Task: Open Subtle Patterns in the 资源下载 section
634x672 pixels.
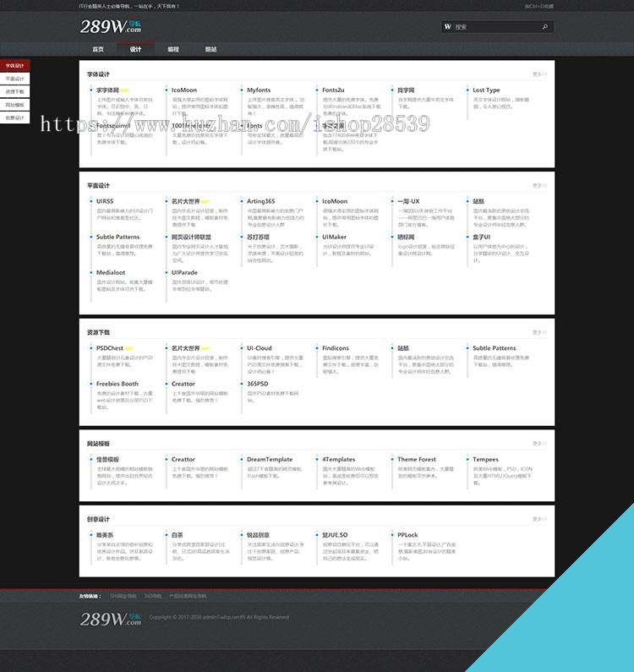Action: tap(495, 348)
